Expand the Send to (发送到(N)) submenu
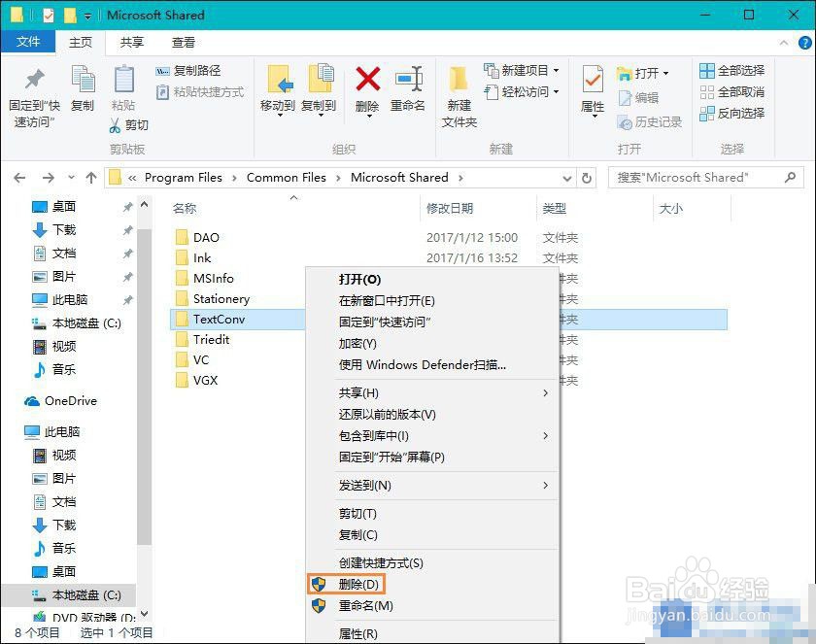 tap(545, 486)
